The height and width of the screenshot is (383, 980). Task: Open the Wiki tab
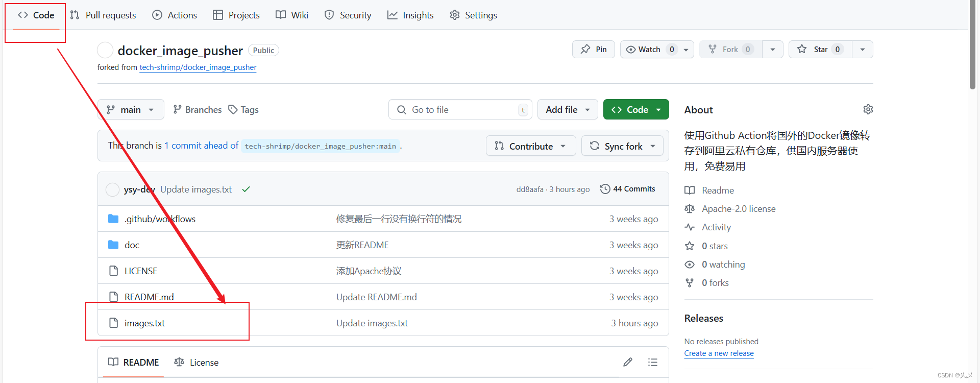click(292, 15)
